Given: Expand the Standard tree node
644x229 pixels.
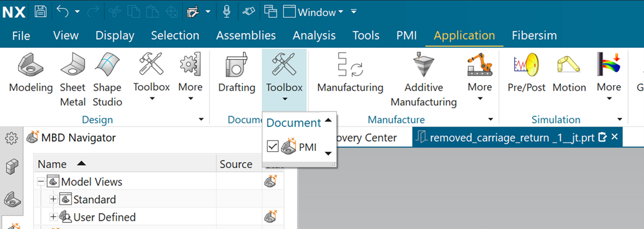Looking at the screenshot, I should pyautogui.click(x=53, y=199).
